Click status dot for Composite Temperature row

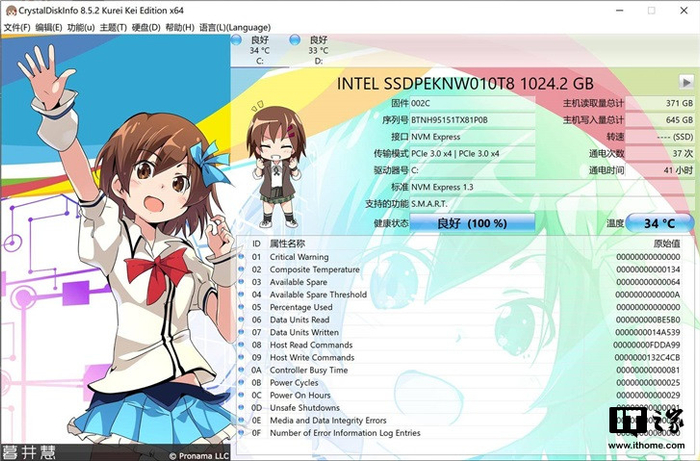[x=242, y=269]
